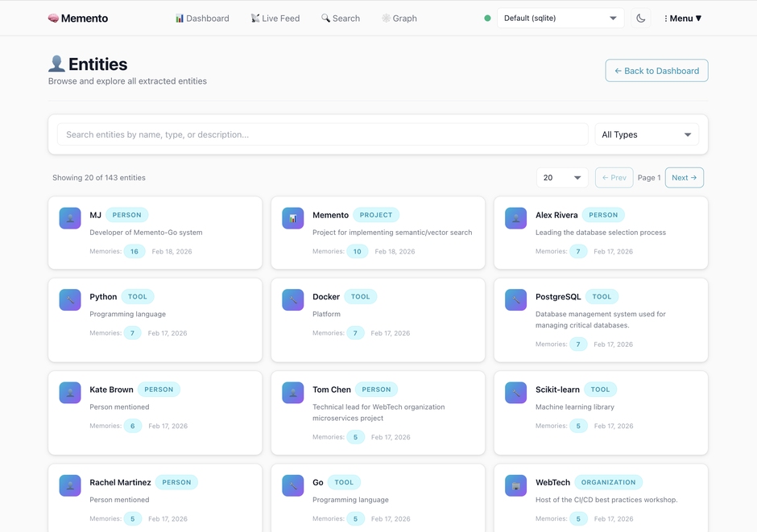Viewport: 757px width, 532px height.
Task: Go to the Dashboard nav item
Action: click(x=202, y=19)
